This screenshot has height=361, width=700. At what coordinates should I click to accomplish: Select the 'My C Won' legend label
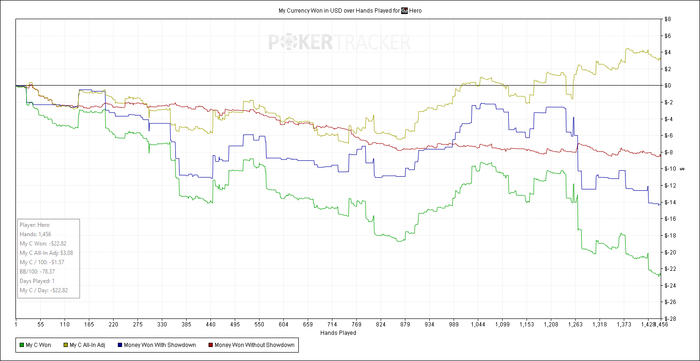coord(38,345)
